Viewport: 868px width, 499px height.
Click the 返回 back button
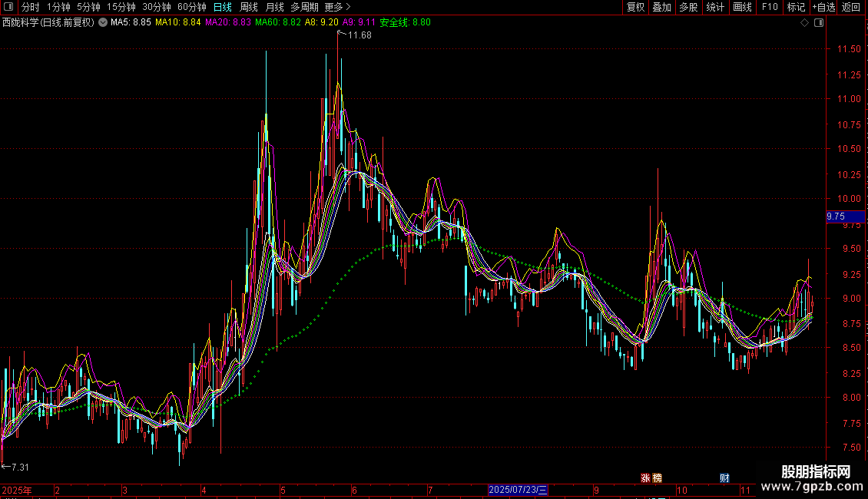[851, 7]
